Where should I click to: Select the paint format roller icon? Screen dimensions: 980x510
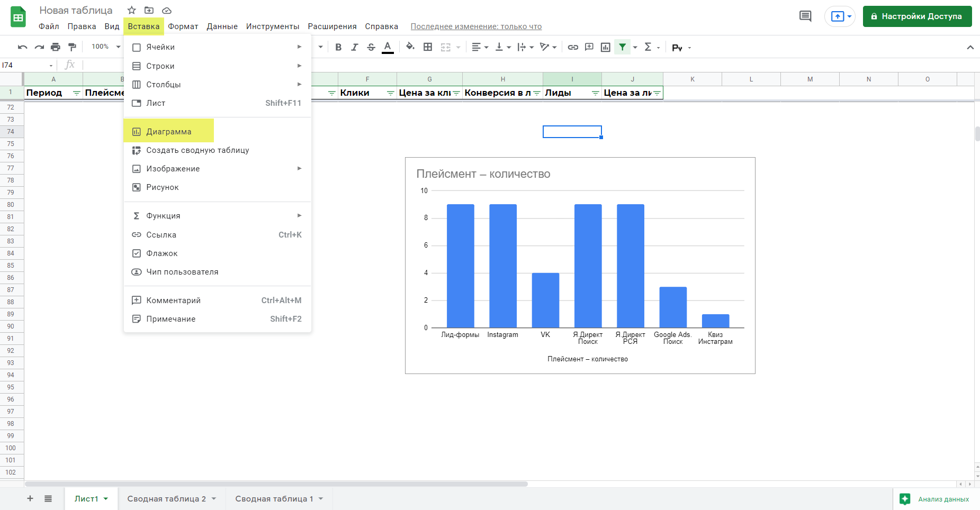click(x=73, y=47)
